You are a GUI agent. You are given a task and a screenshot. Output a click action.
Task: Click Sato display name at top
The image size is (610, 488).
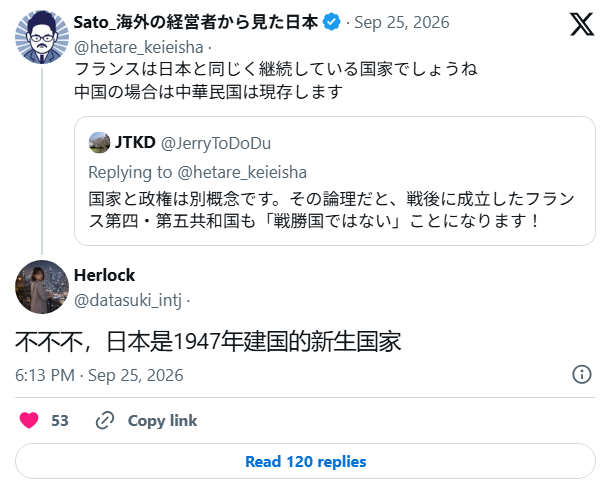[196, 22]
